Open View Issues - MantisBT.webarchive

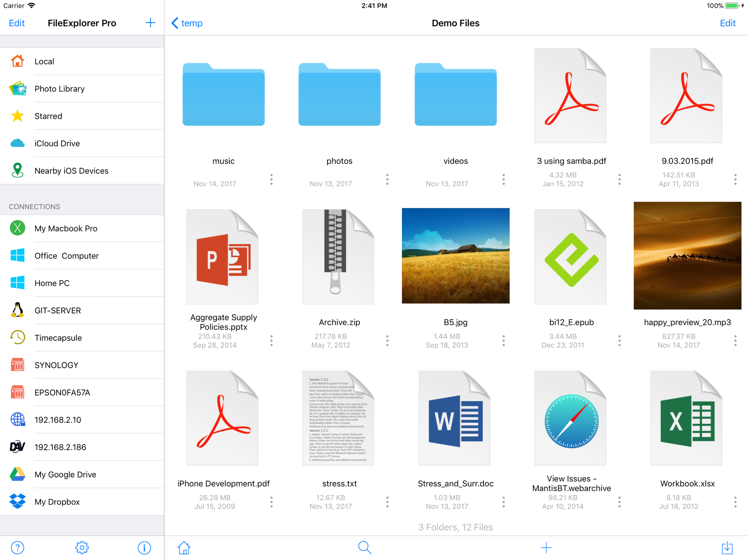pyautogui.click(x=570, y=418)
